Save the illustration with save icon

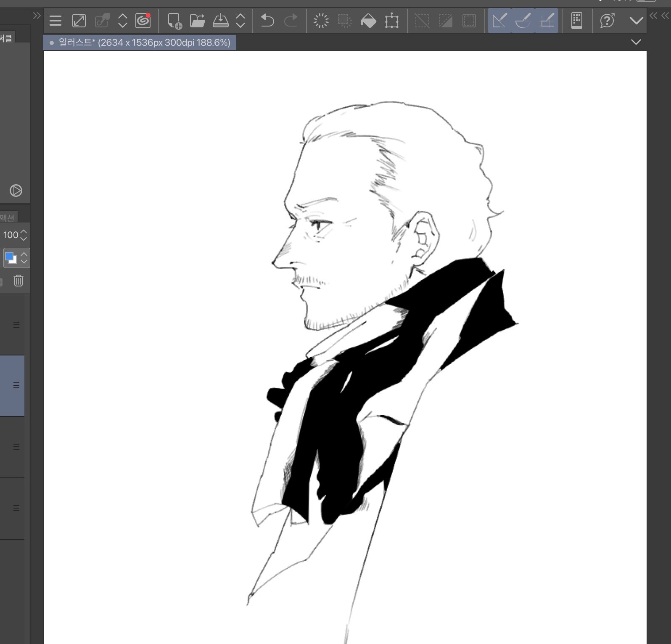[220, 21]
